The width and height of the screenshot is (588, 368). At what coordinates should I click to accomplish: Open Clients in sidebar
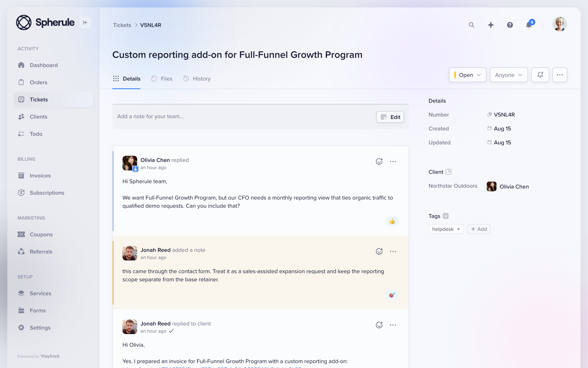click(53, 117)
